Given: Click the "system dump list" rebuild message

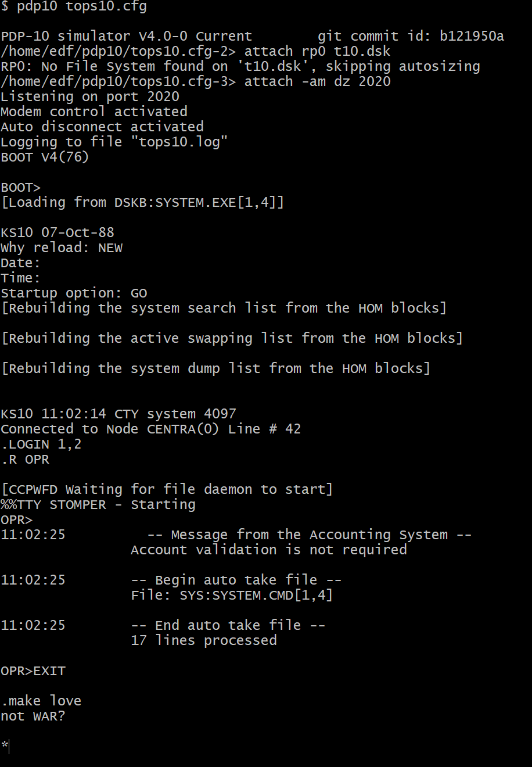Looking at the screenshot, I should point(215,369).
